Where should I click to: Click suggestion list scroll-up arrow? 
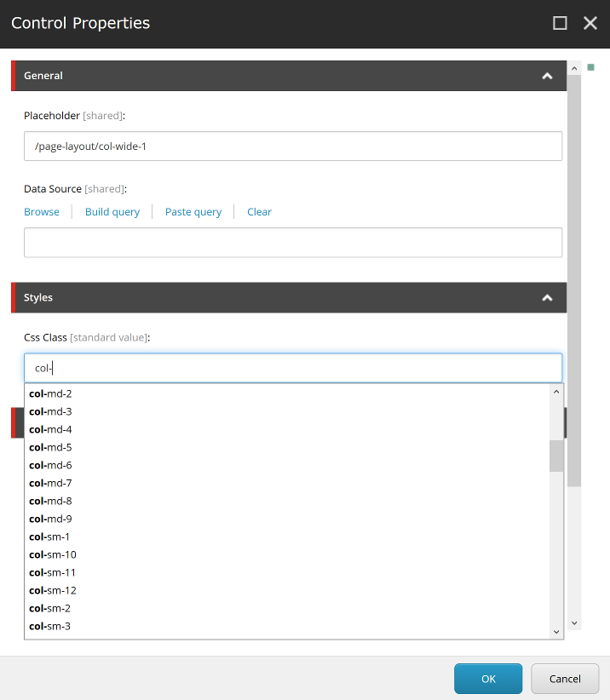tap(556, 392)
